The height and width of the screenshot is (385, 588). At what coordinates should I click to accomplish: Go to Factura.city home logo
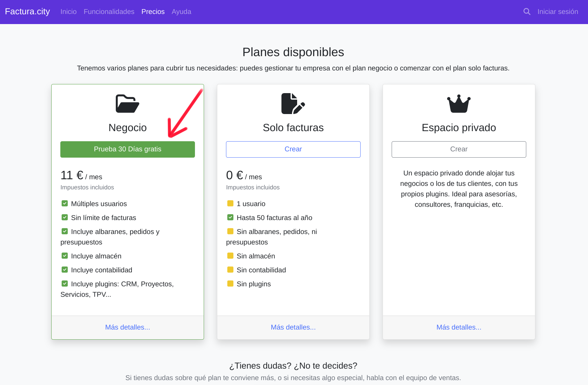coord(28,12)
